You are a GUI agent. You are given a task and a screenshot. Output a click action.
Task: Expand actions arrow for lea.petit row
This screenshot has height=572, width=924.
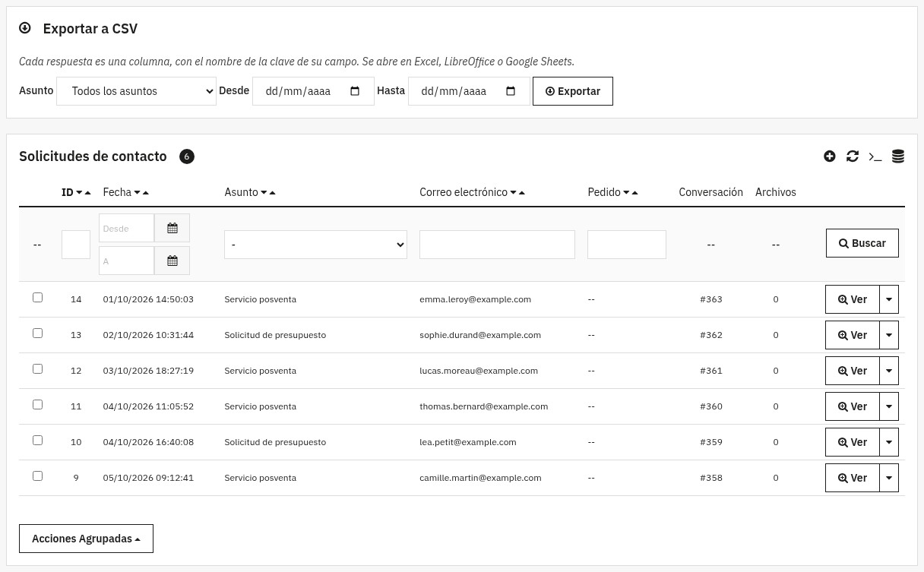point(889,442)
